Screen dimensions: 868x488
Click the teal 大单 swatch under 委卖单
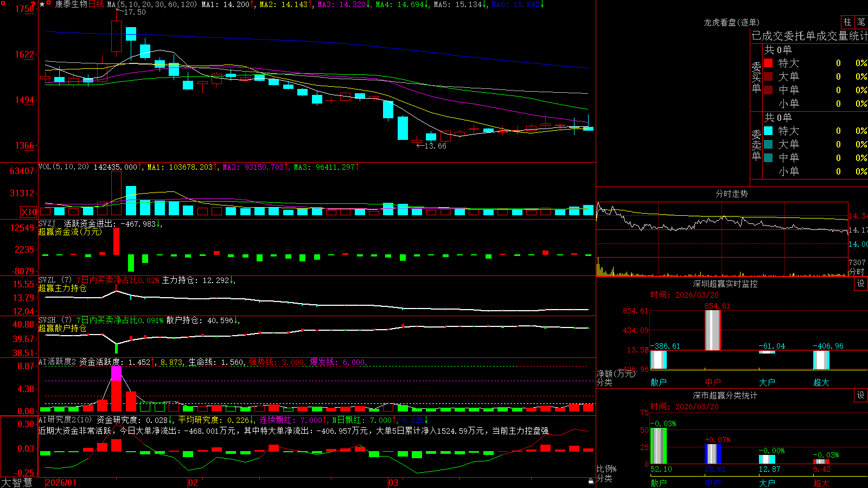tap(768, 144)
